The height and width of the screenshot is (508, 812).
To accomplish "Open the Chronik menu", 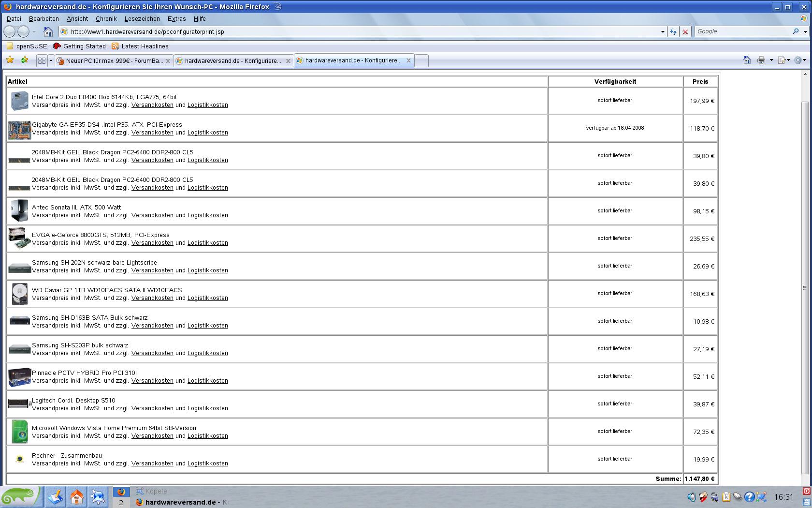I will pos(106,19).
